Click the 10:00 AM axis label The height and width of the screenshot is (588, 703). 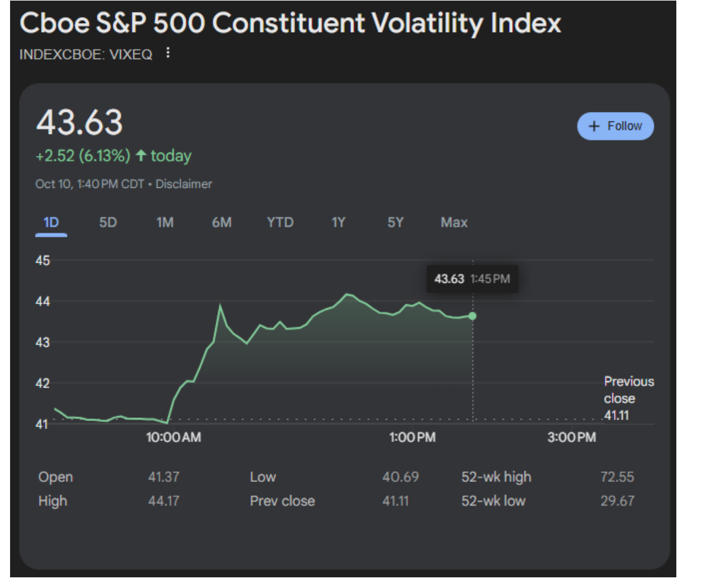coord(174,438)
